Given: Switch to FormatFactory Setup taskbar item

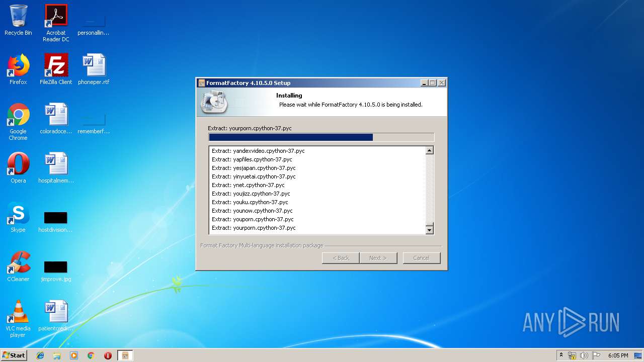Looking at the screenshot, I should click(x=125, y=355).
